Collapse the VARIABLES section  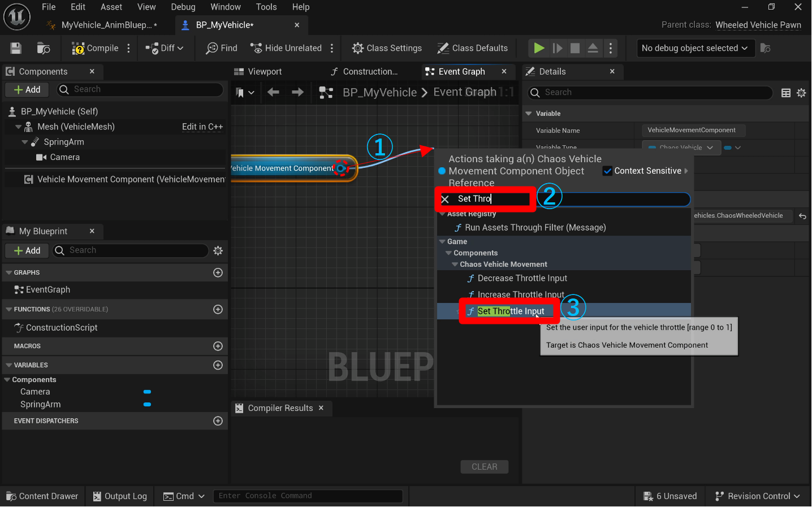pyautogui.click(x=8, y=365)
